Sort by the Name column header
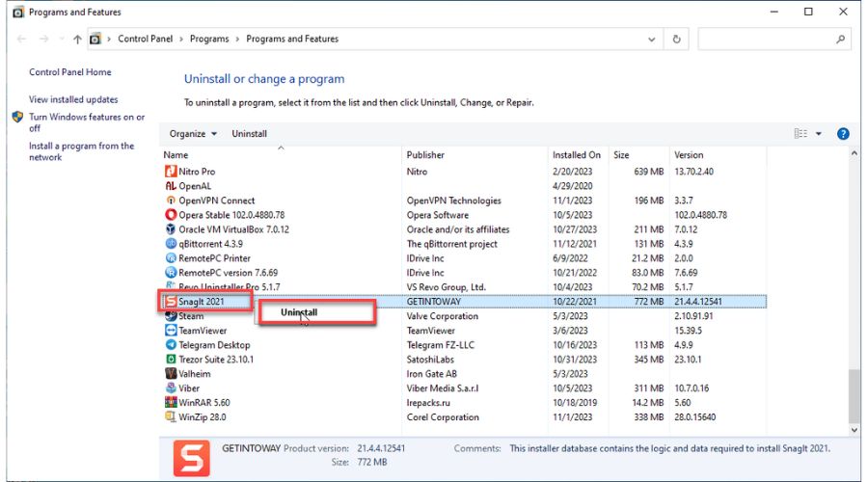 tap(176, 155)
